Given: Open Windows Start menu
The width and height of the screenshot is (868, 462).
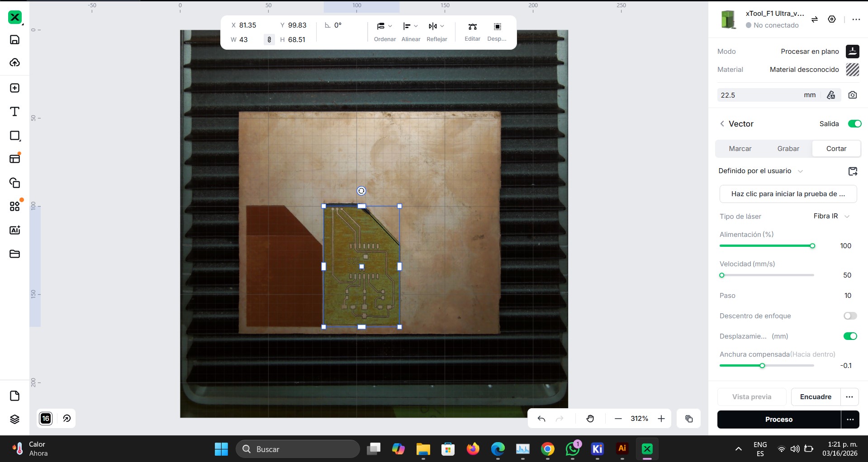Looking at the screenshot, I should point(221,449).
